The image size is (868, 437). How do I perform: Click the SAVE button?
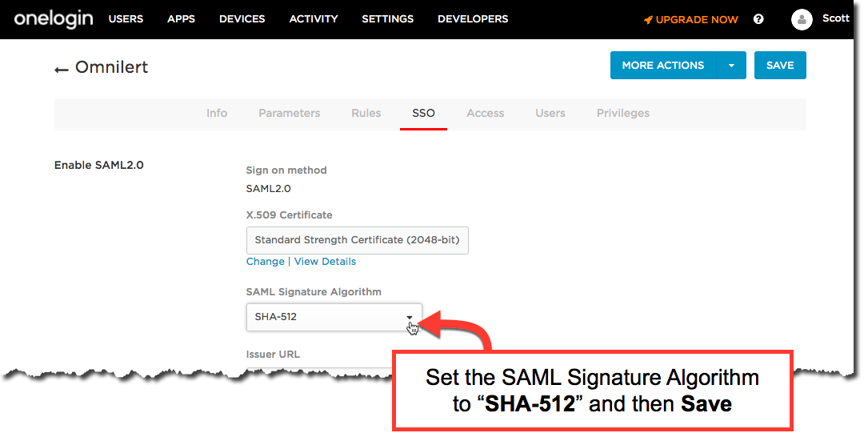pyautogui.click(x=780, y=66)
